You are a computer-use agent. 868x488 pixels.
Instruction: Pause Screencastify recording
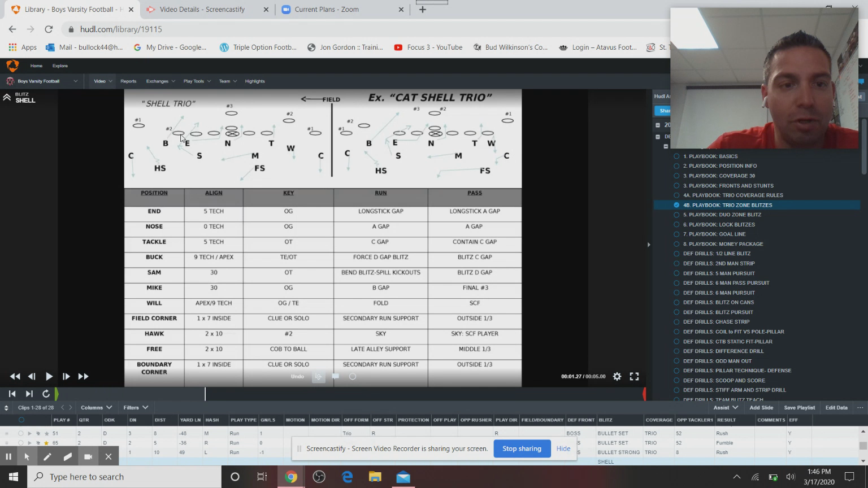point(8,456)
